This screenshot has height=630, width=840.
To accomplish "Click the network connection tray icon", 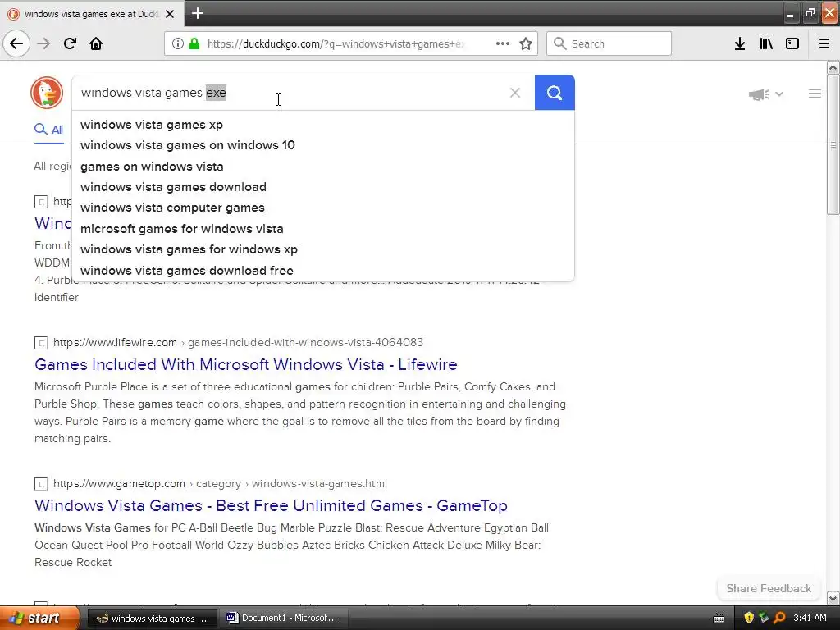I will point(764,618).
